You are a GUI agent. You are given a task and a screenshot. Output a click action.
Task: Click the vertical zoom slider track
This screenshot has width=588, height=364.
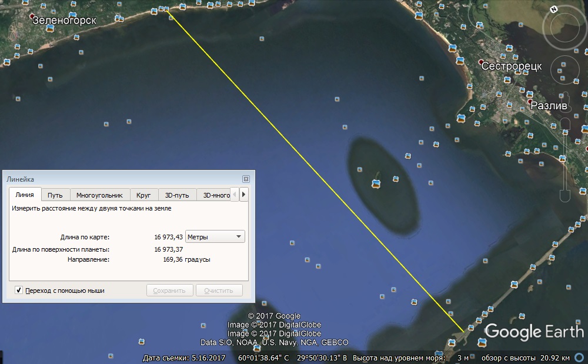point(565,161)
